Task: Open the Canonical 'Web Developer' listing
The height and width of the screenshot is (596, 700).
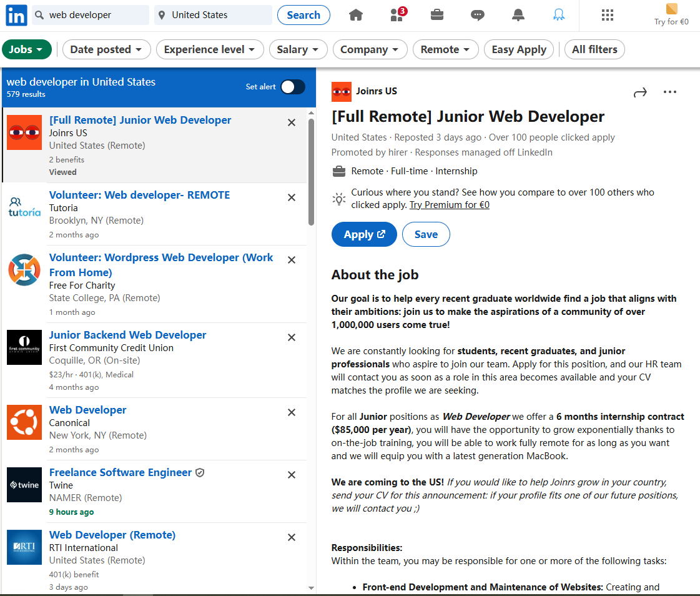Action: [x=87, y=410]
